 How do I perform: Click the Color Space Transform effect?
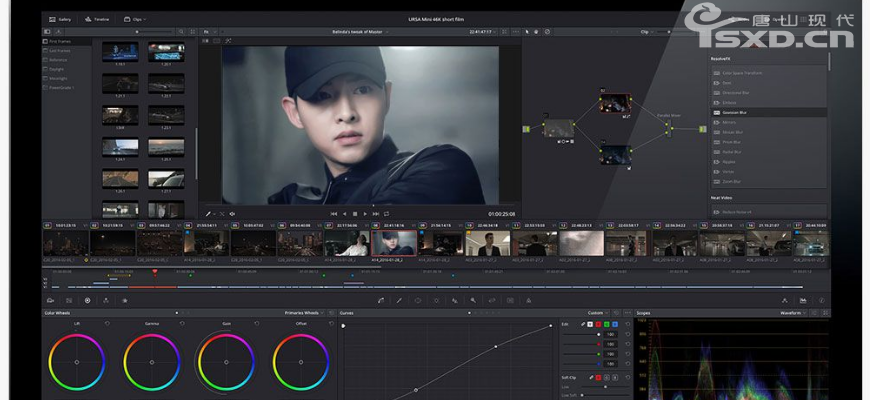(x=741, y=73)
